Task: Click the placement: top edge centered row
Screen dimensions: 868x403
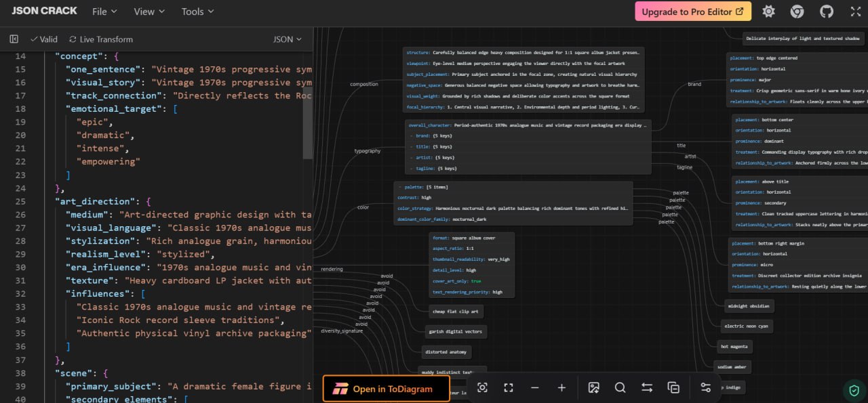Action: coord(797,58)
